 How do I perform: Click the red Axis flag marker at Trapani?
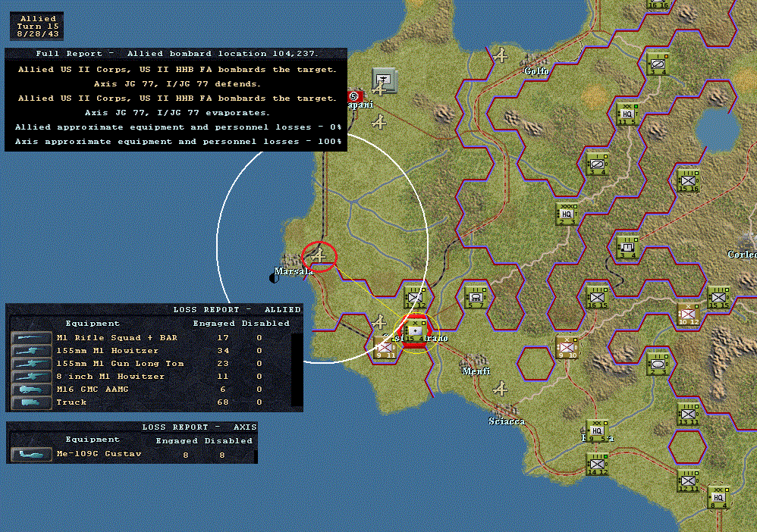point(355,96)
